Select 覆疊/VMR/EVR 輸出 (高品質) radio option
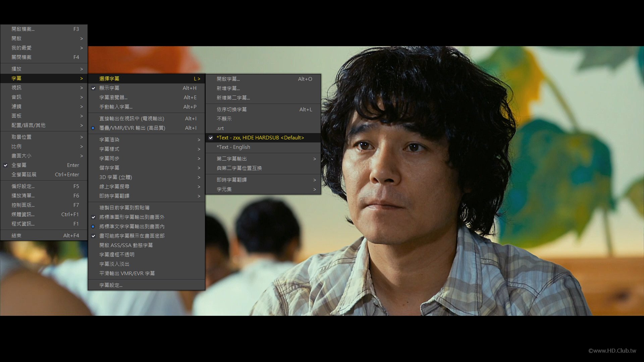 [132, 128]
